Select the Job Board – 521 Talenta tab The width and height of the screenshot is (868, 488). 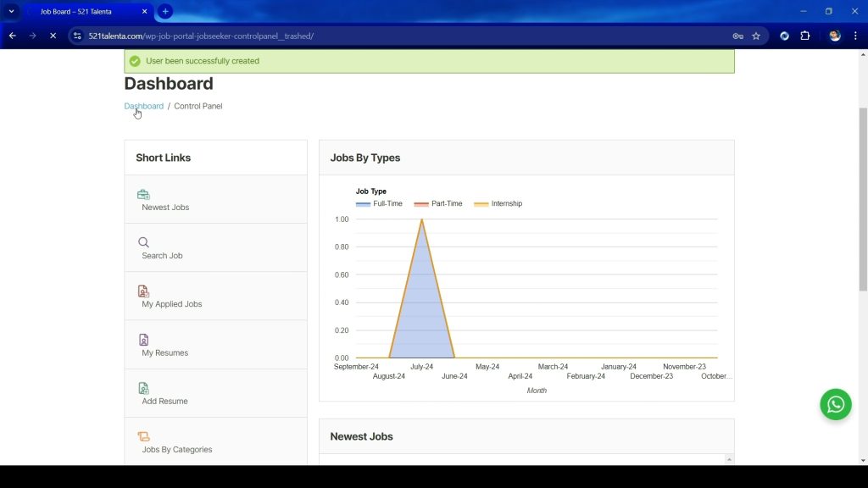(x=83, y=12)
